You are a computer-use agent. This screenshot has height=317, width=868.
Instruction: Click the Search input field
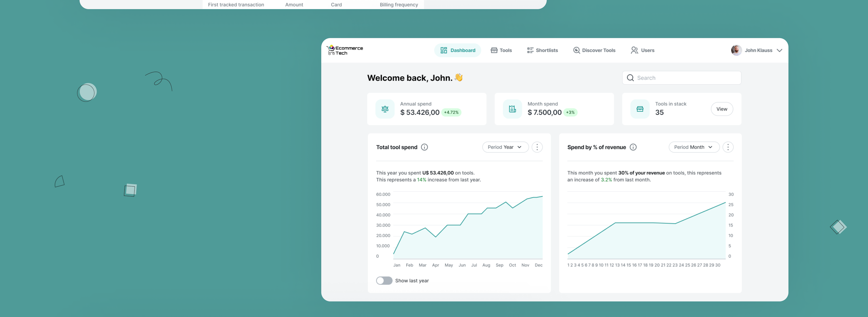tap(681, 78)
